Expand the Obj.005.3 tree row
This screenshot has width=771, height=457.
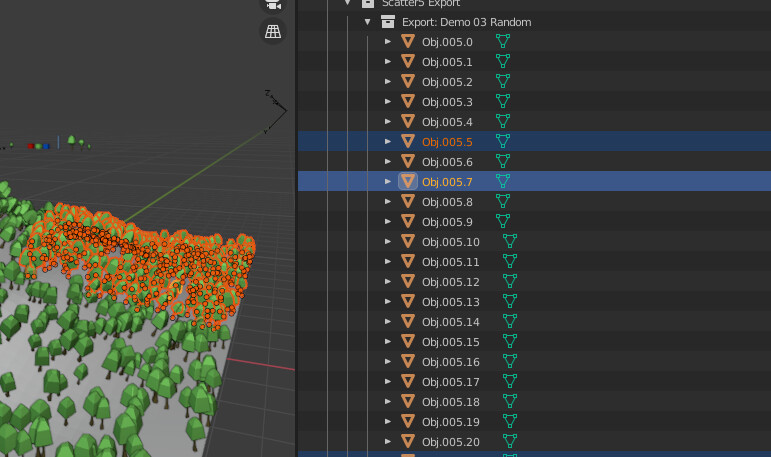pyautogui.click(x=388, y=101)
